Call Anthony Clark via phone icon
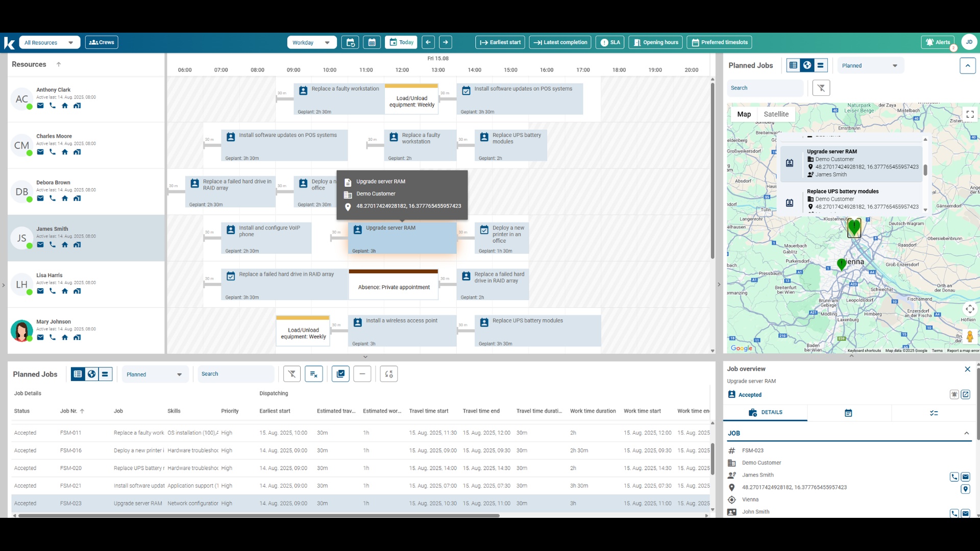 click(x=53, y=106)
